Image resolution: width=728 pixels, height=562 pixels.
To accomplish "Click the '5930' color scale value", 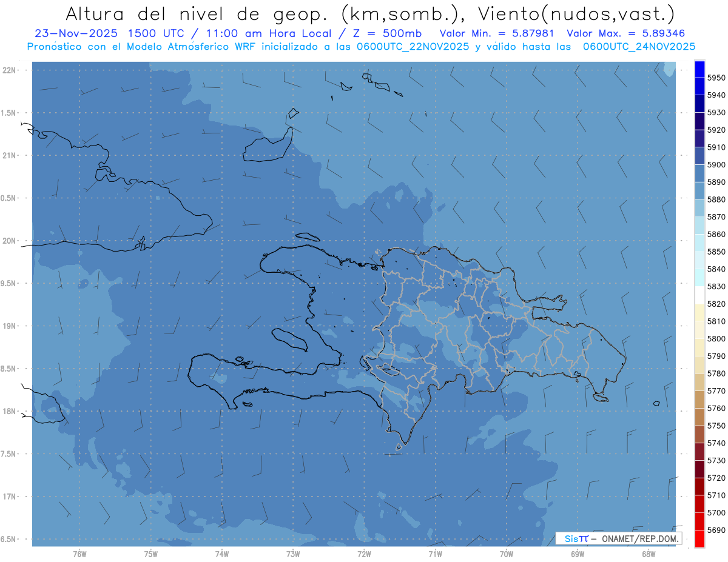I will click(x=716, y=113).
